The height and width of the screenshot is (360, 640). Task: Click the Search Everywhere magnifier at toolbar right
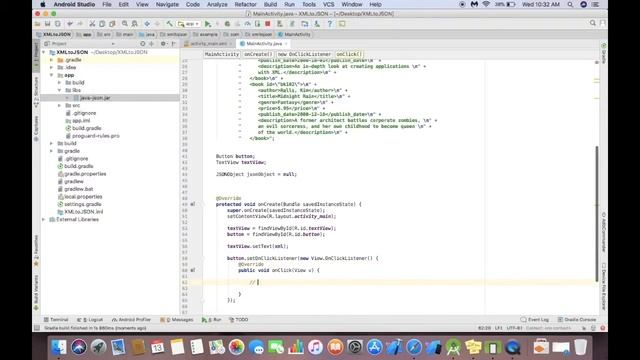(593, 23)
